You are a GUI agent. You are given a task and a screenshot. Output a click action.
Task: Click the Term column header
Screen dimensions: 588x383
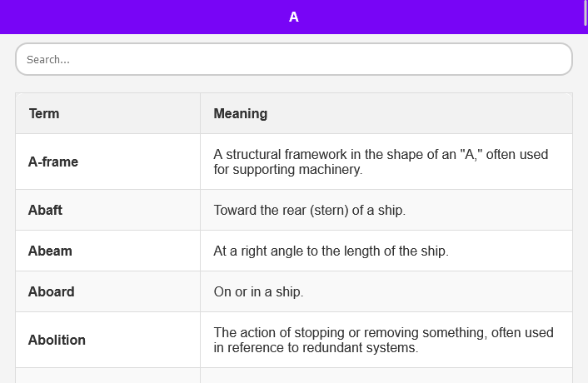coord(44,113)
